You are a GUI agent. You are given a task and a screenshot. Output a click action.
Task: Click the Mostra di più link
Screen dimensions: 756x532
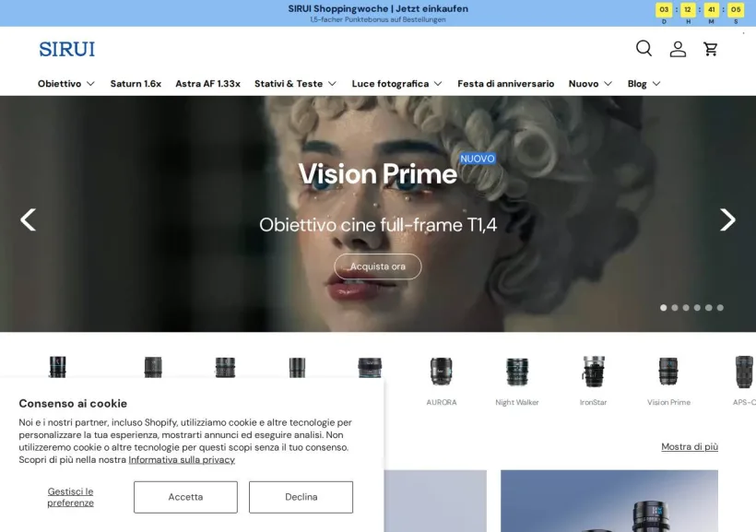tap(690, 446)
